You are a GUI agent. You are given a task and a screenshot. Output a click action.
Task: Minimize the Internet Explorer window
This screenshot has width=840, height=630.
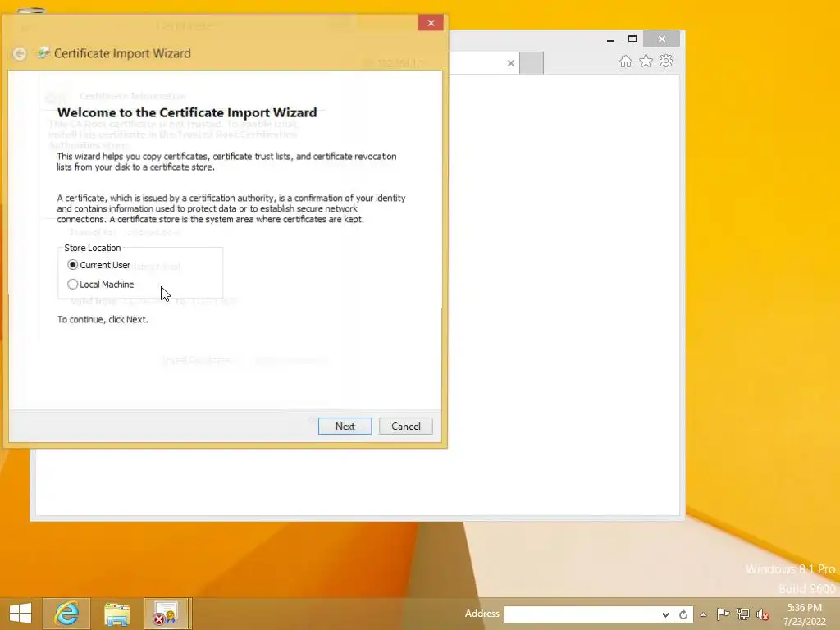(x=610, y=39)
